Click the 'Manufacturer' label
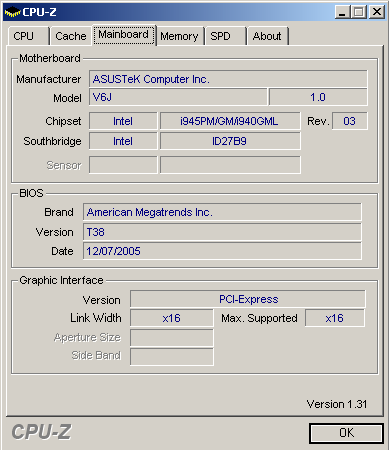Viewport: 389px width, 450px height. coord(49,79)
